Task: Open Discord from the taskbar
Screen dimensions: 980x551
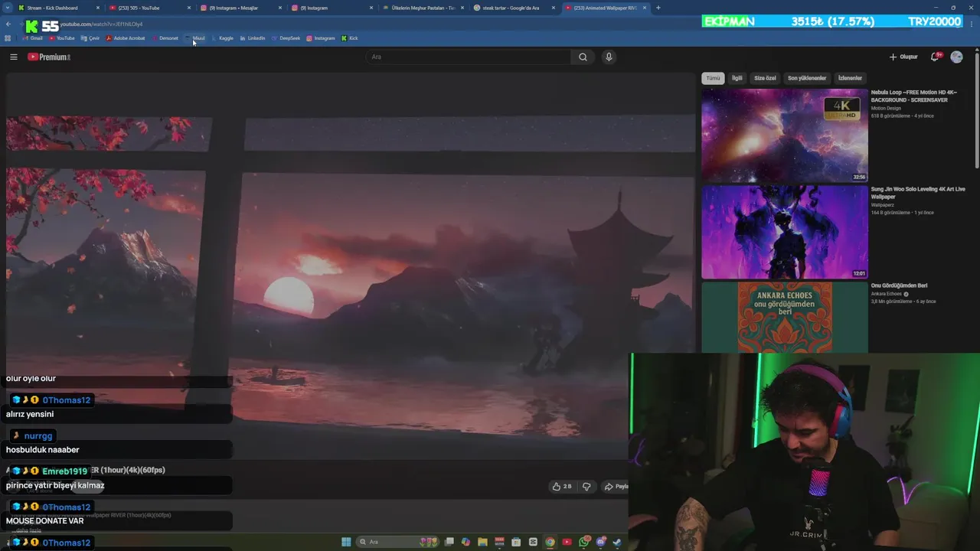Action: [600, 542]
